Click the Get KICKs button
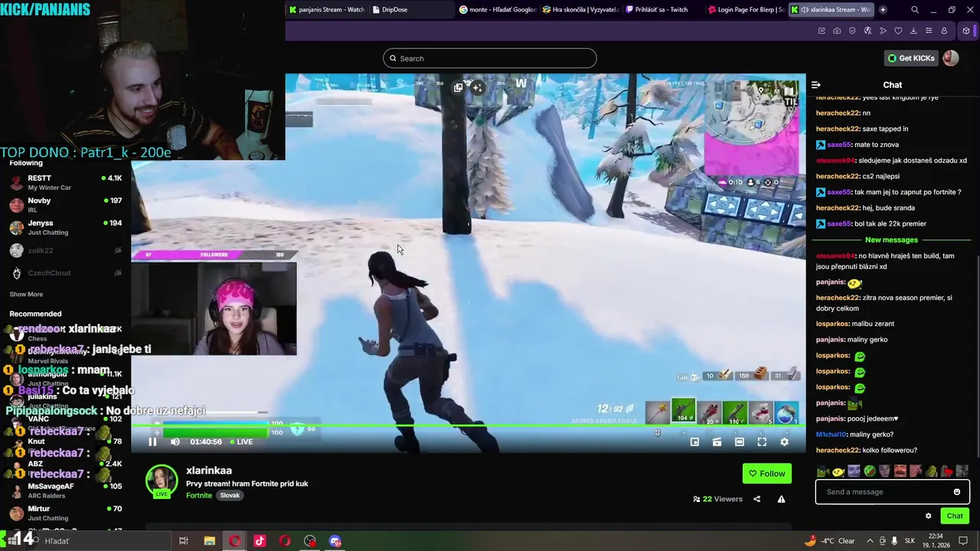 pos(910,58)
